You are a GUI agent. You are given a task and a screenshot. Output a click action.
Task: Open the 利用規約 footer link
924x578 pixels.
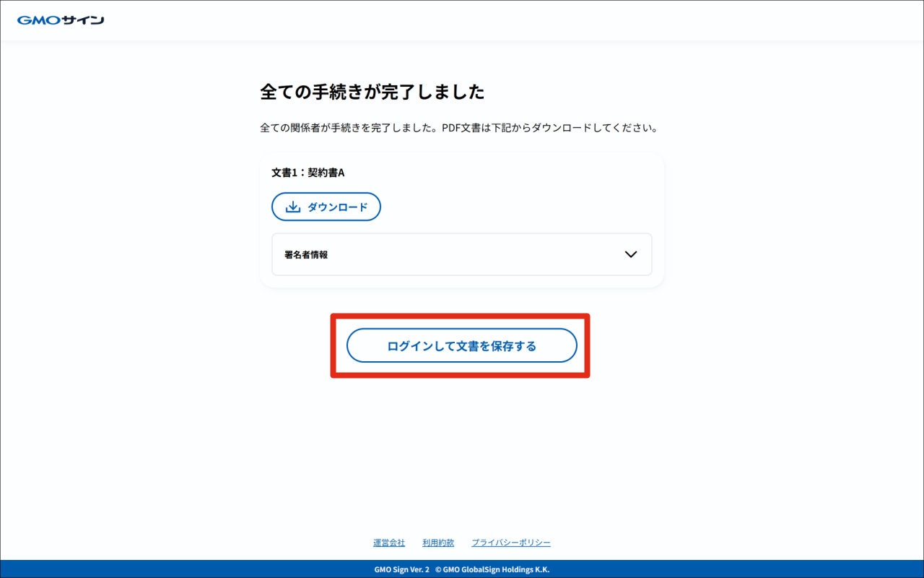click(438, 543)
